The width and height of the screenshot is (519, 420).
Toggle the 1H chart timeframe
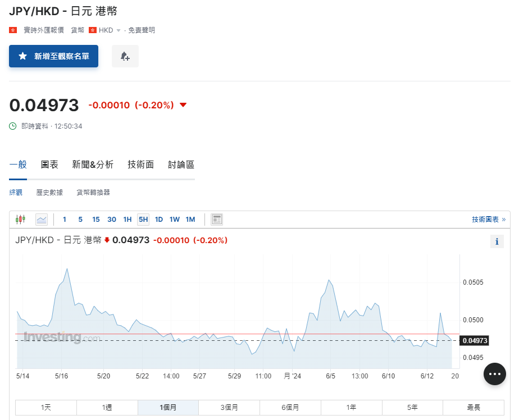[x=128, y=219]
